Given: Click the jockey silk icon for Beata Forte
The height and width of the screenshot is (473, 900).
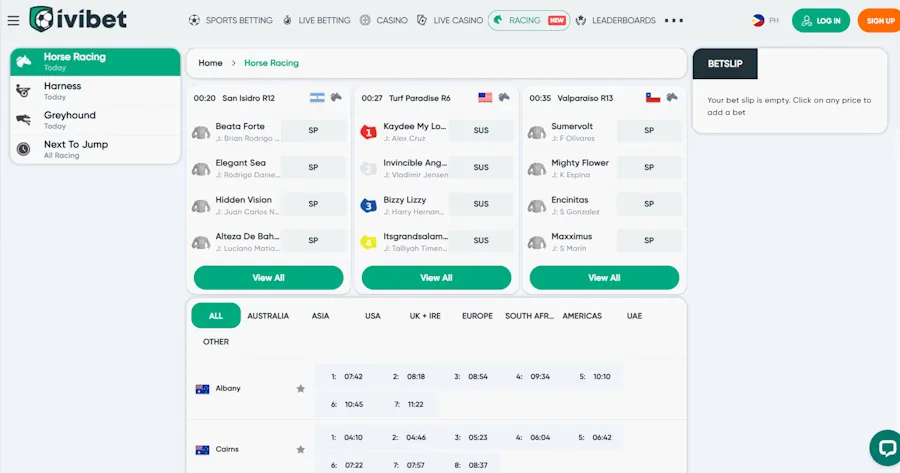Looking at the screenshot, I should 201,133.
